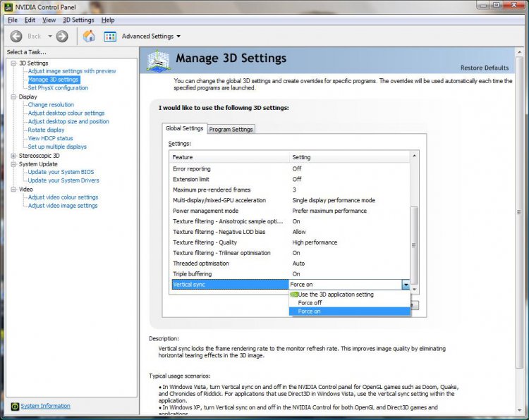Click the Restore Defaults link
The height and width of the screenshot is (420, 529).
click(485, 68)
